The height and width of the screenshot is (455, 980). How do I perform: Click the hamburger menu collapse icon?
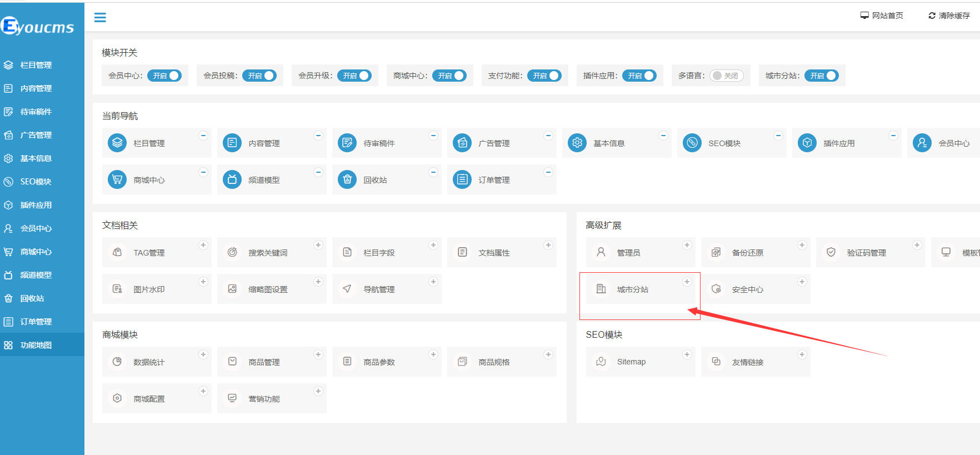point(100,18)
